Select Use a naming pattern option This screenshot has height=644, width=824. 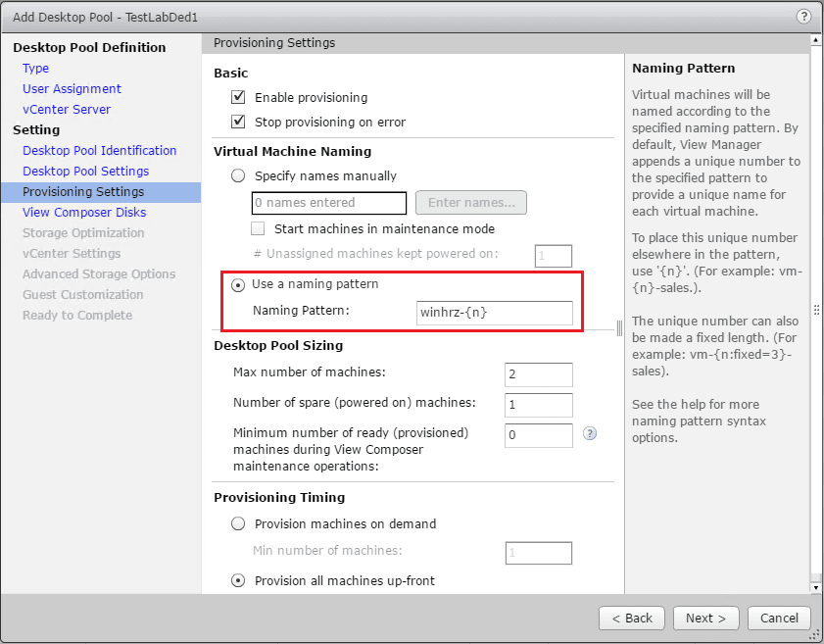tap(238, 284)
